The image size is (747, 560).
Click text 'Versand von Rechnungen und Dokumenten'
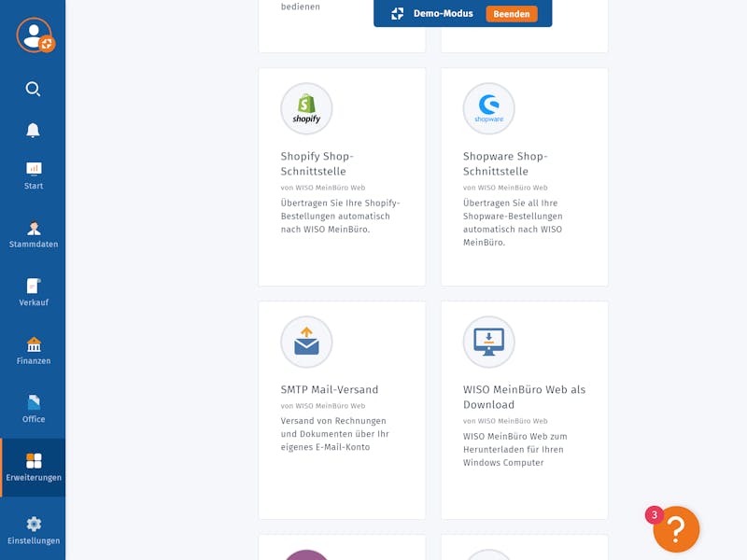pyautogui.click(x=334, y=434)
